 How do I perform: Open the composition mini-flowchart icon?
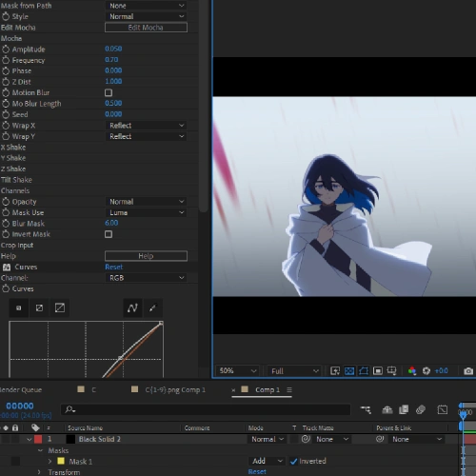[x=366, y=409]
